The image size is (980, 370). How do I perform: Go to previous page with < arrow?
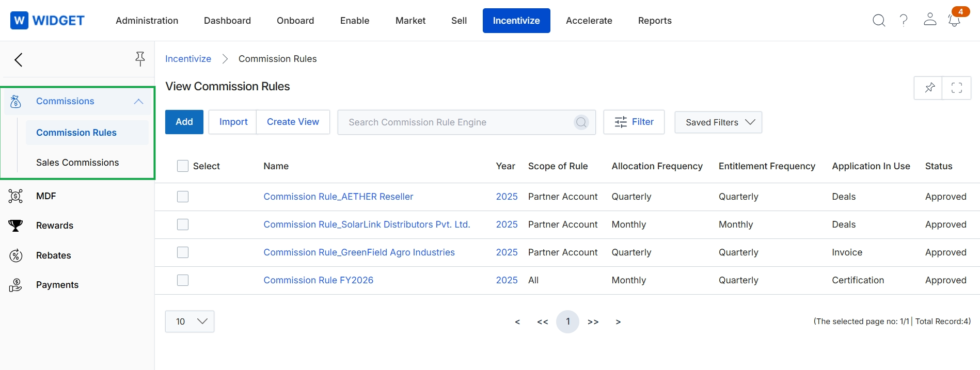(x=517, y=322)
